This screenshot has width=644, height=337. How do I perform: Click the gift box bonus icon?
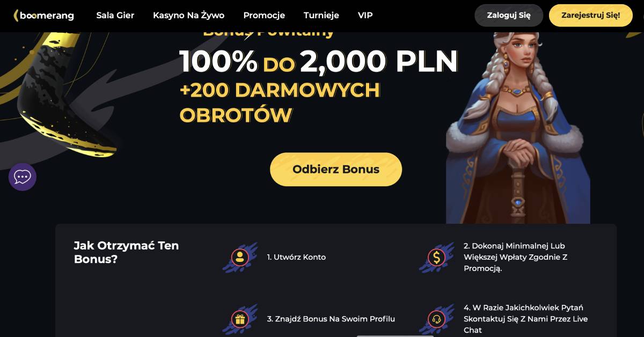coord(239,319)
